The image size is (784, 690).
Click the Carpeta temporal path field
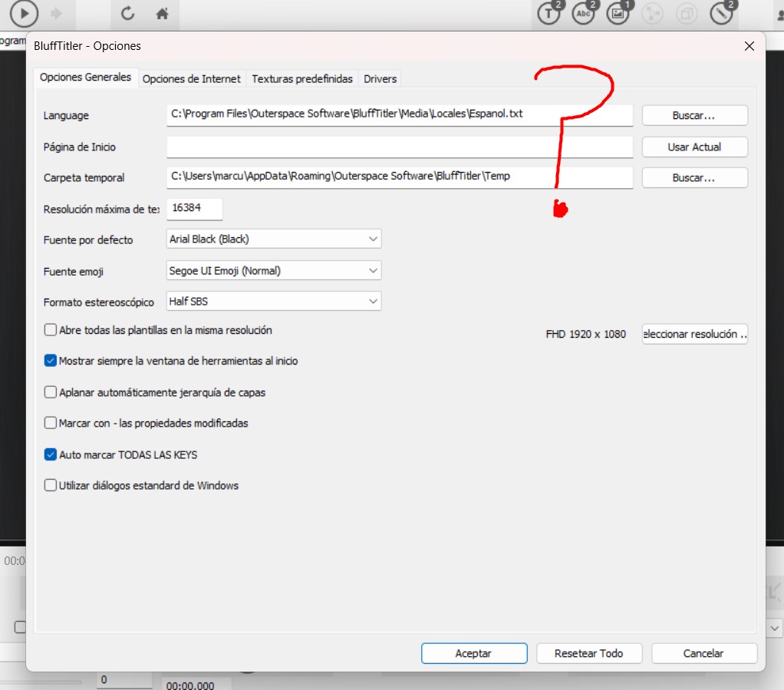(400, 177)
